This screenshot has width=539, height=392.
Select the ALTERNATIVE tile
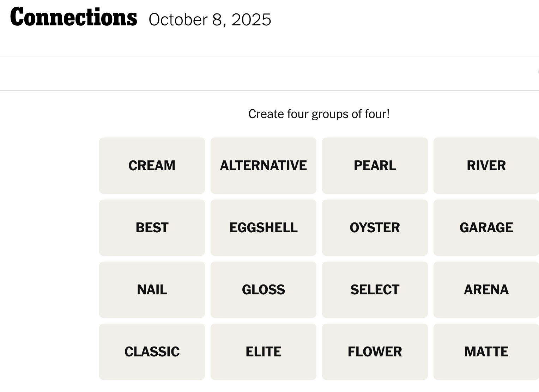click(x=264, y=165)
